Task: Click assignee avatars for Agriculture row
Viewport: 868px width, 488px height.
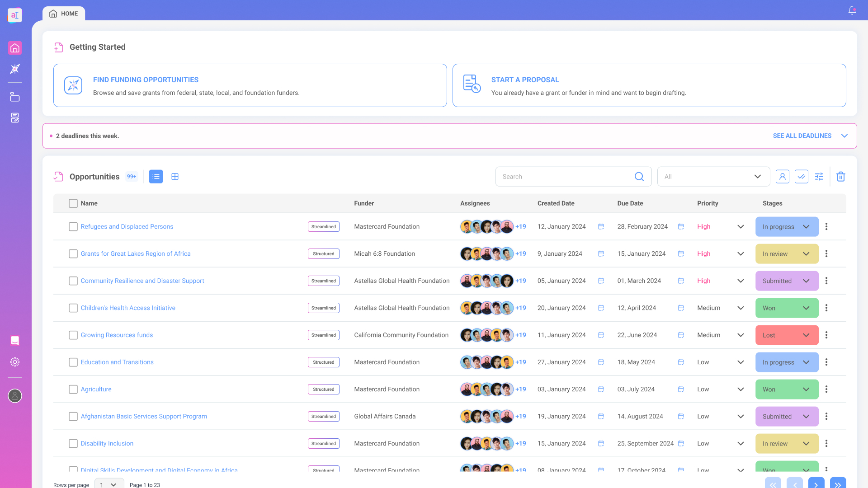Action: coord(487,389)
